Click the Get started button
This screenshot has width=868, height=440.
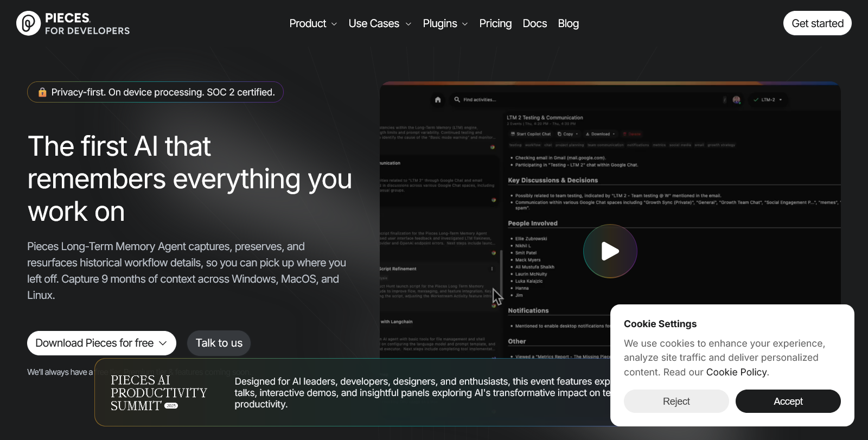pyautogui.click(x=817, y=23)
